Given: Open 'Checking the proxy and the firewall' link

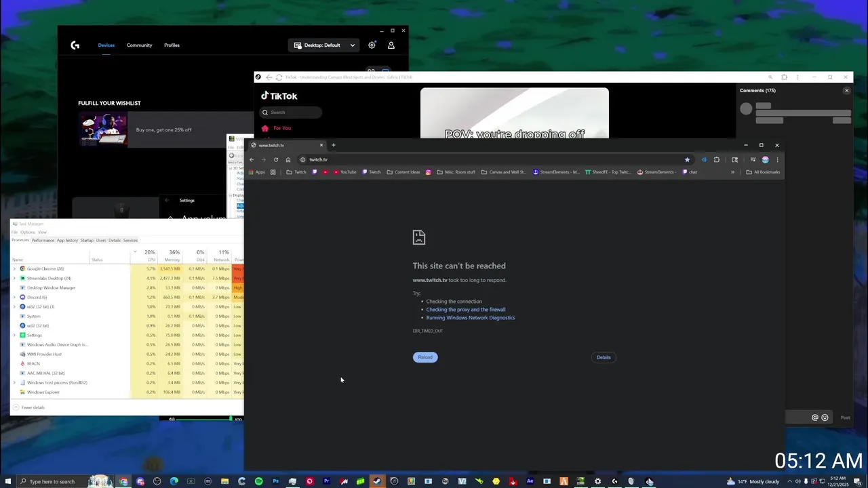Looking at the screenshot, I should [x=466, y=310].
